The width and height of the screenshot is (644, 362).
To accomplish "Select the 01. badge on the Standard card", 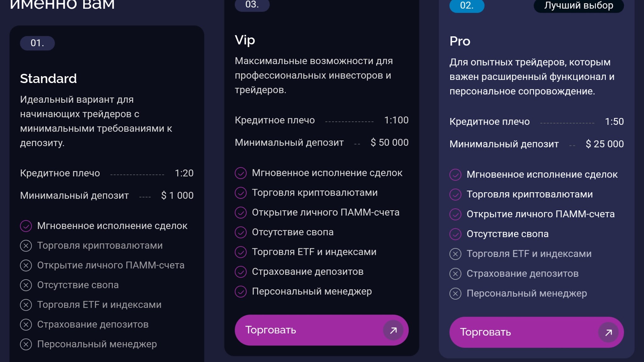I will click(x=37, y=43).
